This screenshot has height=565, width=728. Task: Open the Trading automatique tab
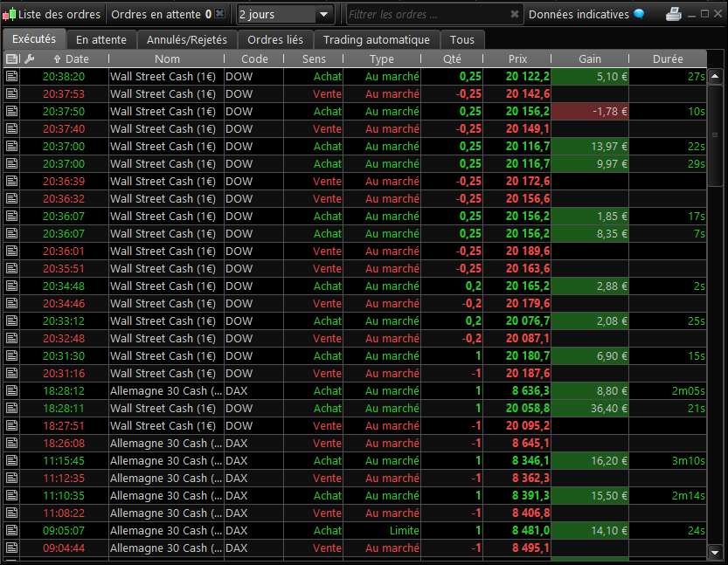click(377, 40)
